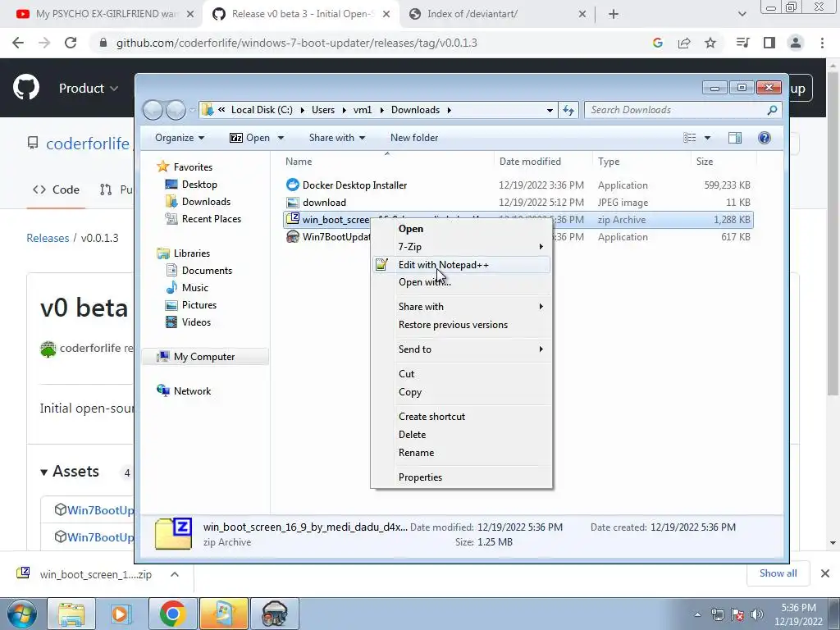Expand the Open button dropdown arrow

[x=281, y=138]
